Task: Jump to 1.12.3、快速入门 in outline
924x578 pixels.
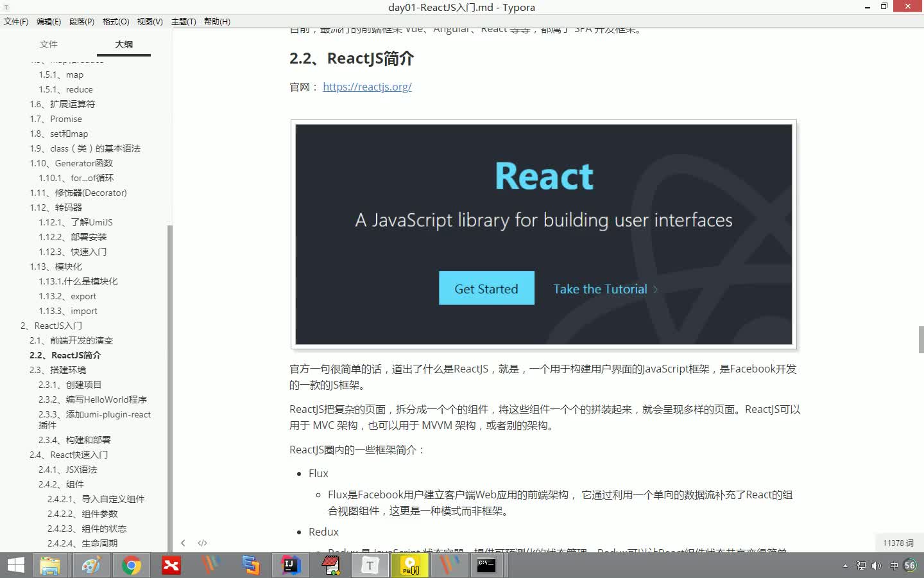Action: point(73,252)
